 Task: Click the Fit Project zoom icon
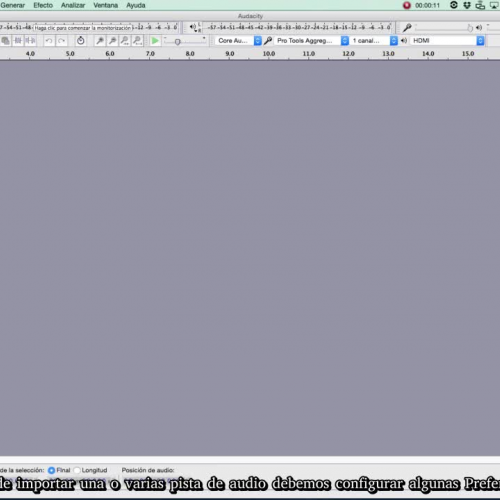tap(137, 41)
